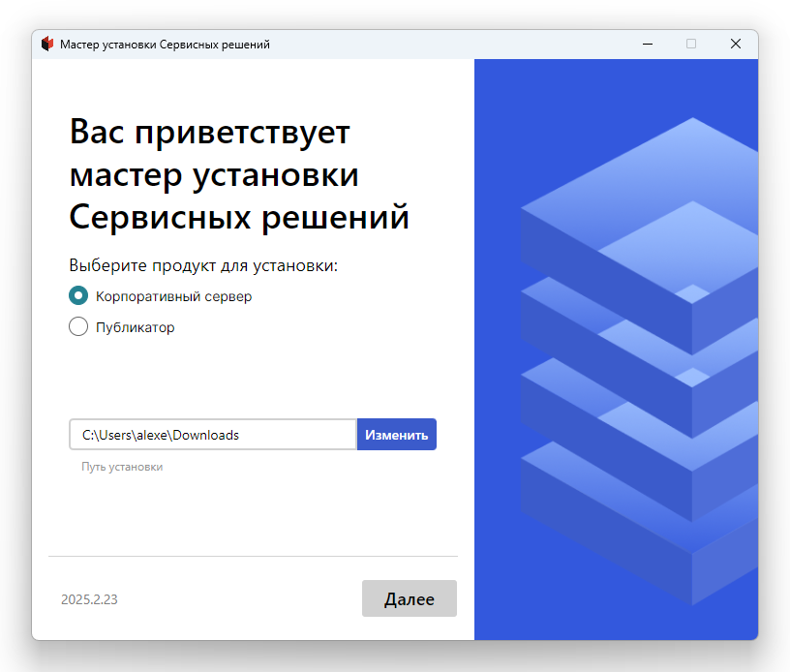
Task: Click the Публикатор option label text
Action: pos(135,327)
